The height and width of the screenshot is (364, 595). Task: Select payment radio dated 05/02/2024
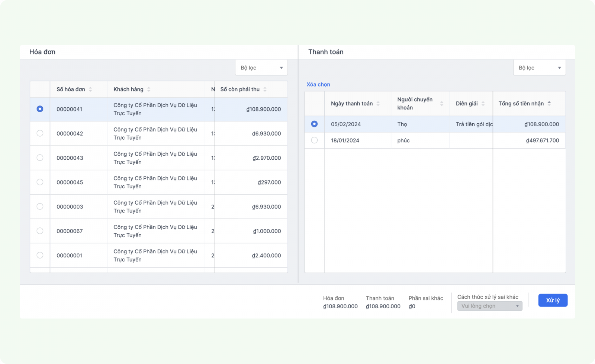tap(314, 124)
